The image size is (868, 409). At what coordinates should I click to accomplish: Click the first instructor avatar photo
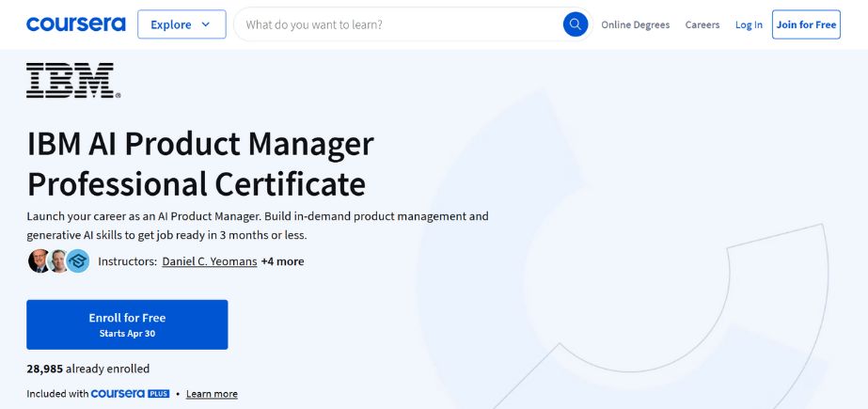tap(39, 260)
